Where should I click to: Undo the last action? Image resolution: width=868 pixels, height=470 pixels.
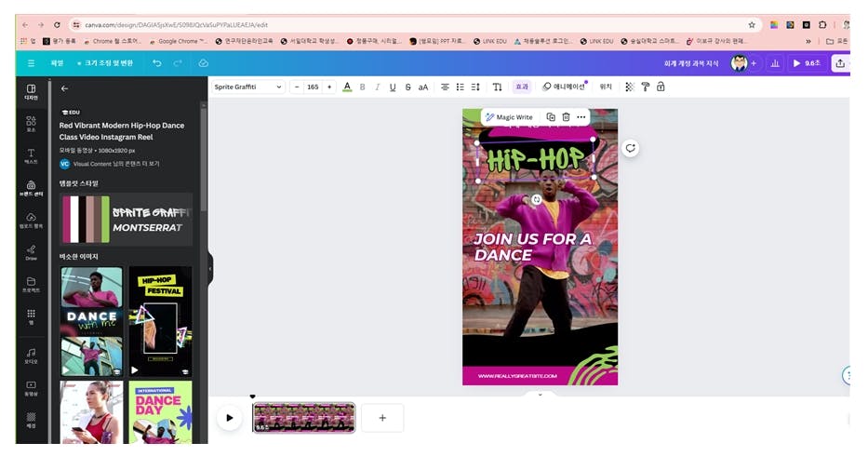157,63
